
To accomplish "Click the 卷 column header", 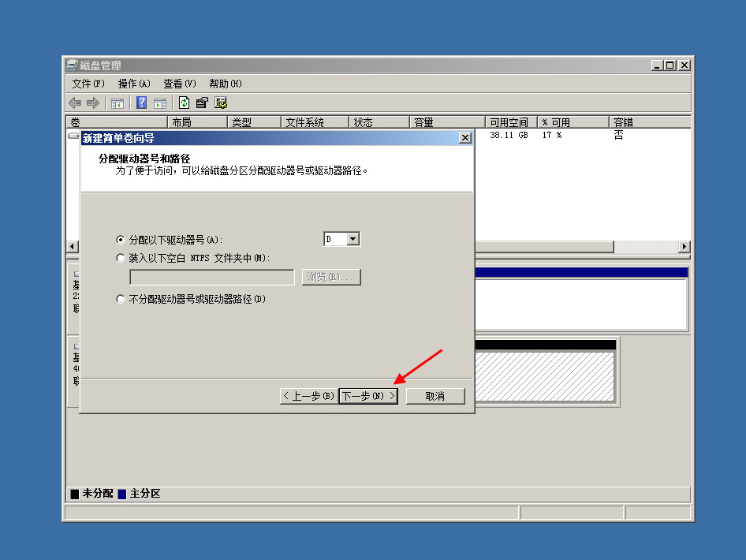I will (117, 122).
